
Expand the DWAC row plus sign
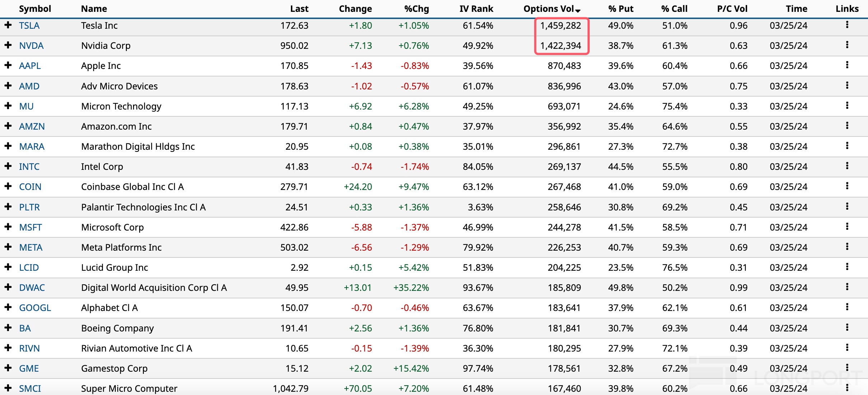[x=8, y=287]
